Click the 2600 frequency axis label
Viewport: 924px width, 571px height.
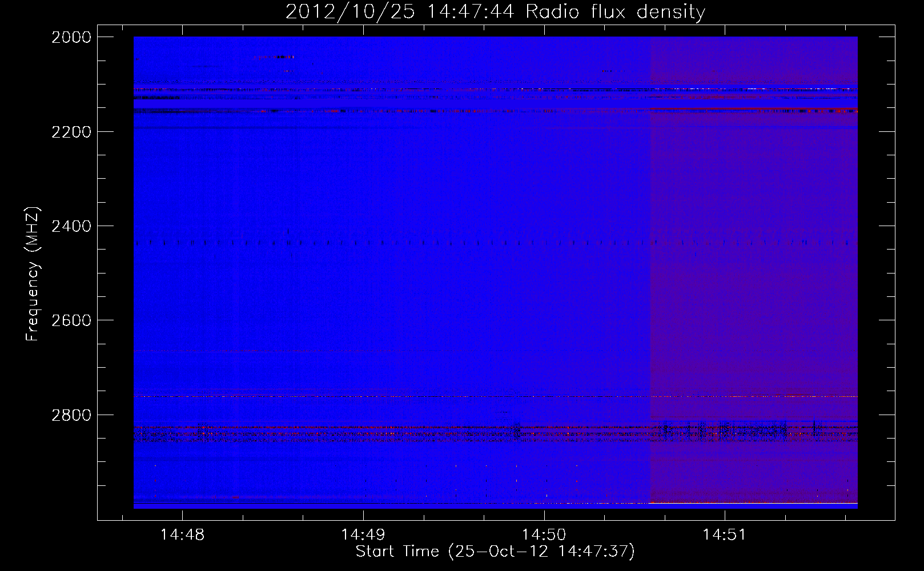click(x=71, y=320)
